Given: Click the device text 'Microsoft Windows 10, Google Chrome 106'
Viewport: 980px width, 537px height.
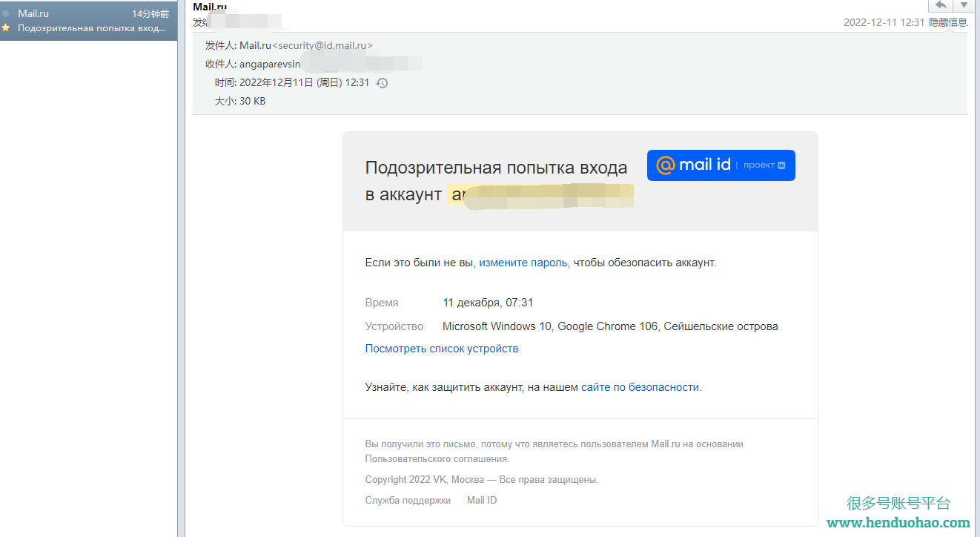Looking at the screenshot, I should coord(550,326).
